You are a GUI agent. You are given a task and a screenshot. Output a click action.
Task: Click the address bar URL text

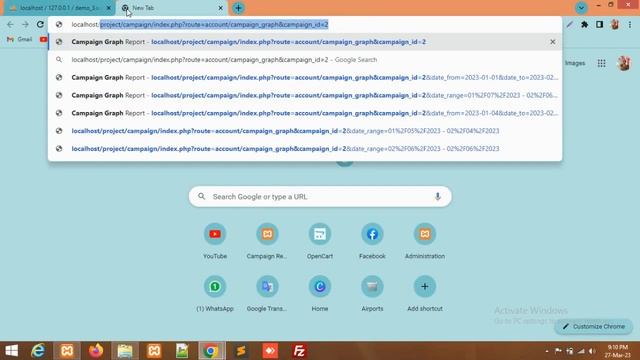coord(200,24)
